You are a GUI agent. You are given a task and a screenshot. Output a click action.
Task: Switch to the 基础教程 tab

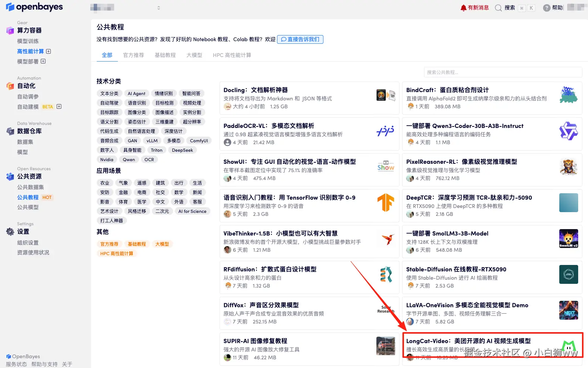point(165,55)
